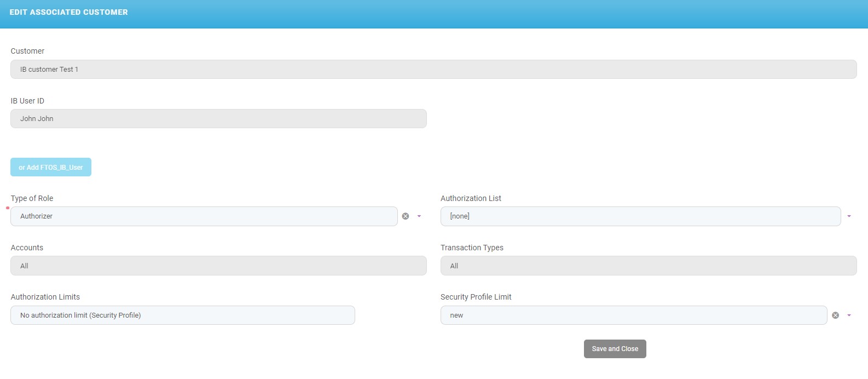The image size is (868, 379).
Task: Expand the Type of Role dropdown arrow
Action: [x=419, y=216]
